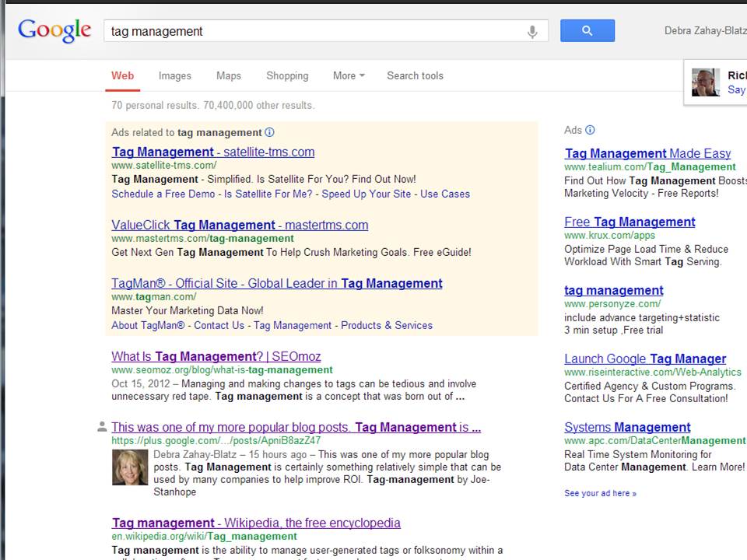Click www.krux.com/apps URL
The width and height of the screenshot is (747, 560).
tap(610, 235)
